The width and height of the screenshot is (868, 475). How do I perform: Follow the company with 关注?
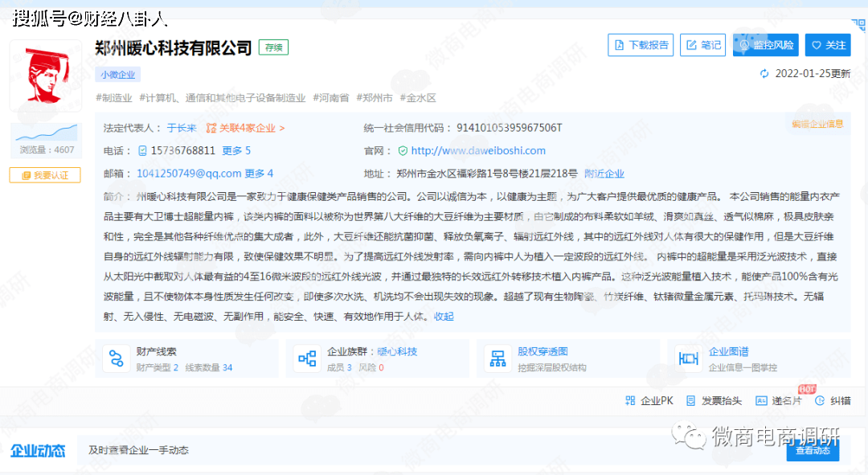click(828, 45)
